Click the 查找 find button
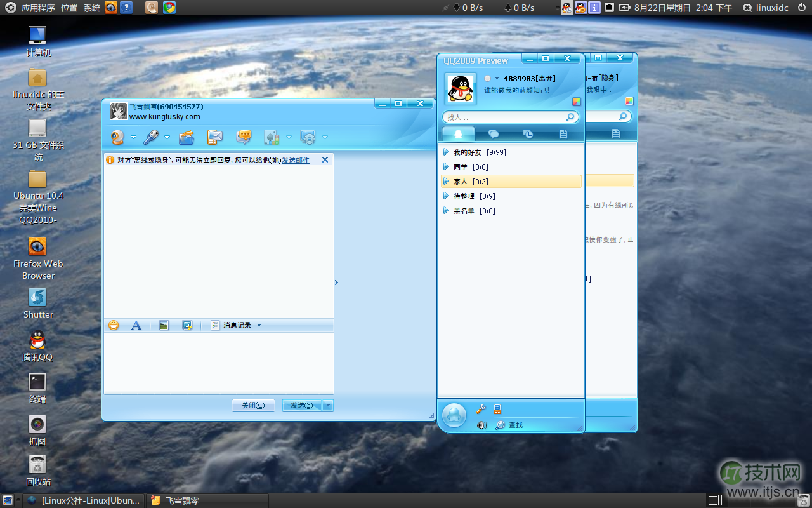Image resolution: width=812 pixels, height=508 pixels. 509,425
